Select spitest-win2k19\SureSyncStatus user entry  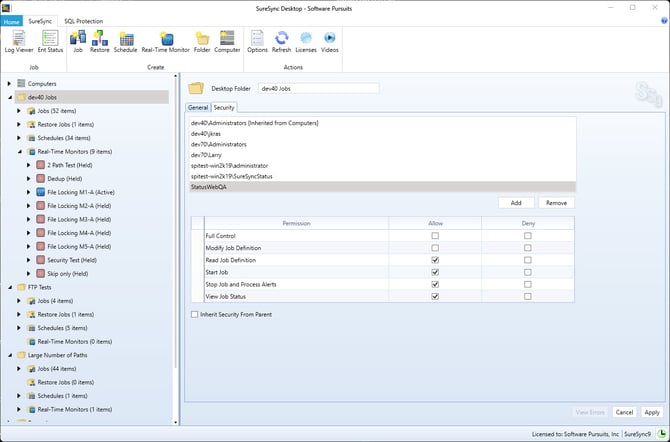tap(382, 177)
